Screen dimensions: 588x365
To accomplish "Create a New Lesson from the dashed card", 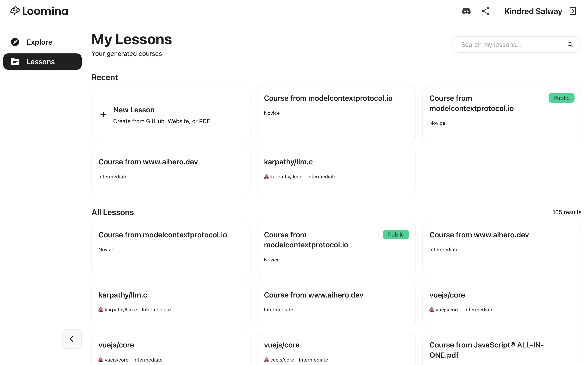I will pyautogui.click(x=171, y=115).
